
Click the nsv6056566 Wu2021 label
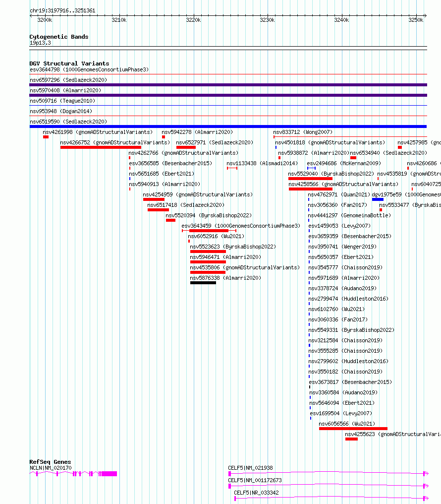[347, 424]
